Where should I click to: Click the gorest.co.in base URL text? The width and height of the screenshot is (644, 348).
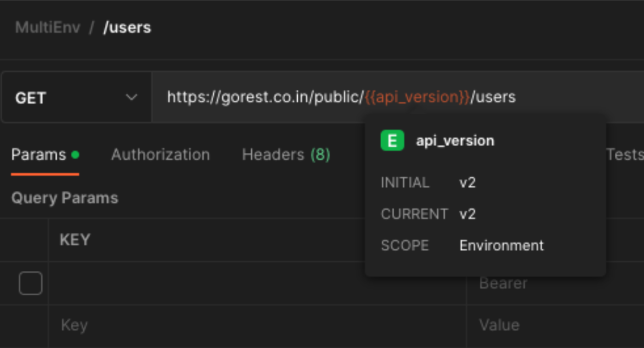(265, 97)
